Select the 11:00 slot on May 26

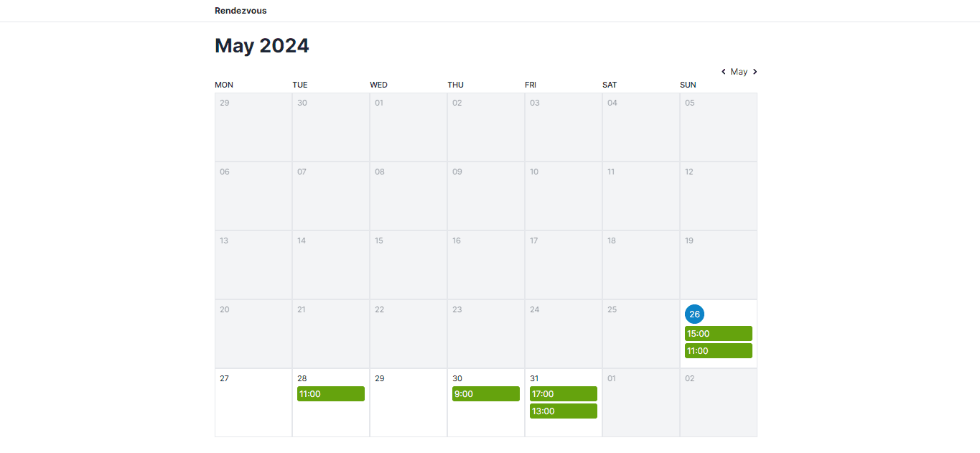(718, 351)
